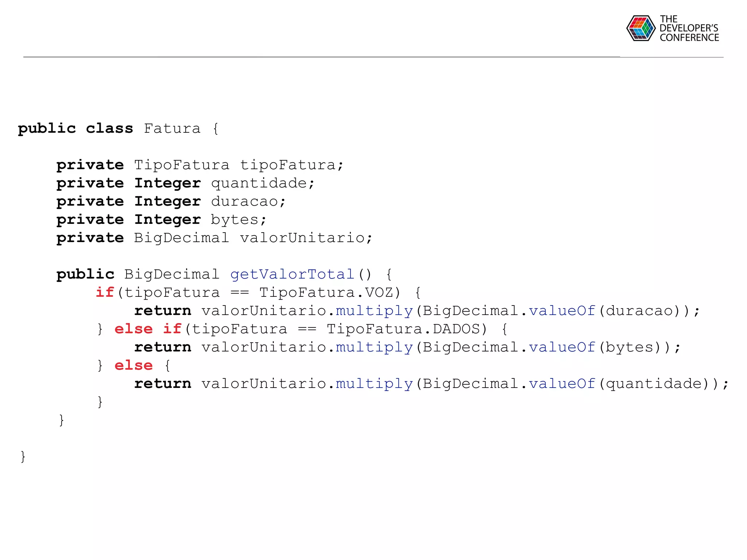Click the standalone '} else {' line
Image resolution: width=747 pixels, height=560 pixels.
tap(134, 365)
